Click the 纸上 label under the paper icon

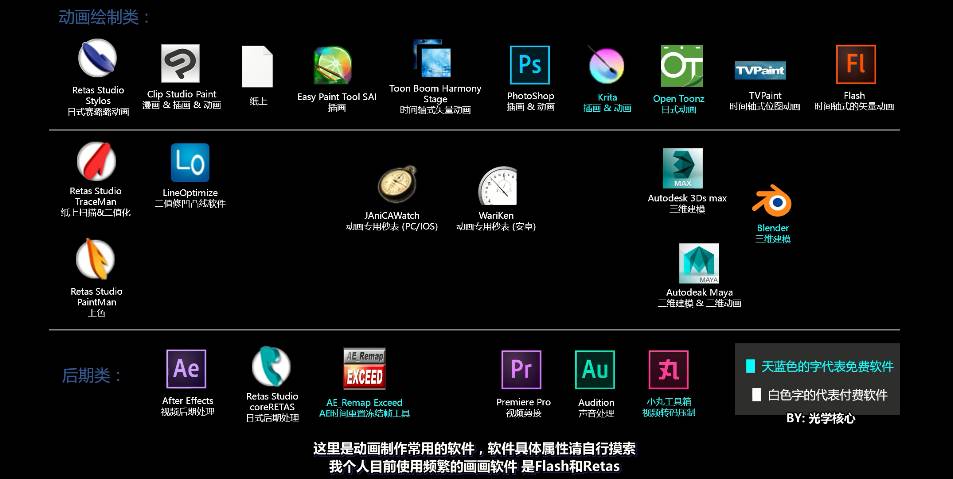click(x=258, y=101)
